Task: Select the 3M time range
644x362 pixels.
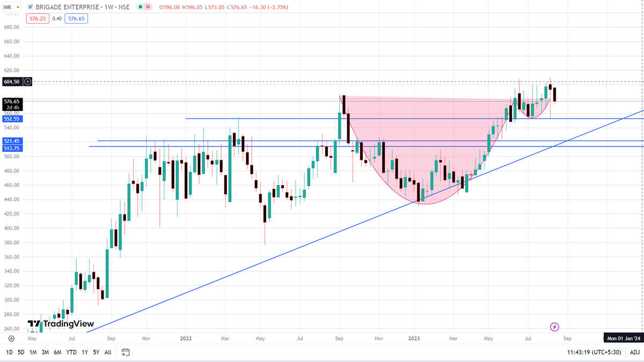Action: (x=45, y=352)
